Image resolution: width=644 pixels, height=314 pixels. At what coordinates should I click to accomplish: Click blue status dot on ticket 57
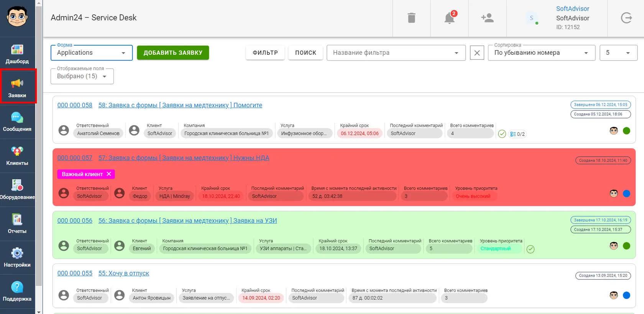(x=627, y=194)
